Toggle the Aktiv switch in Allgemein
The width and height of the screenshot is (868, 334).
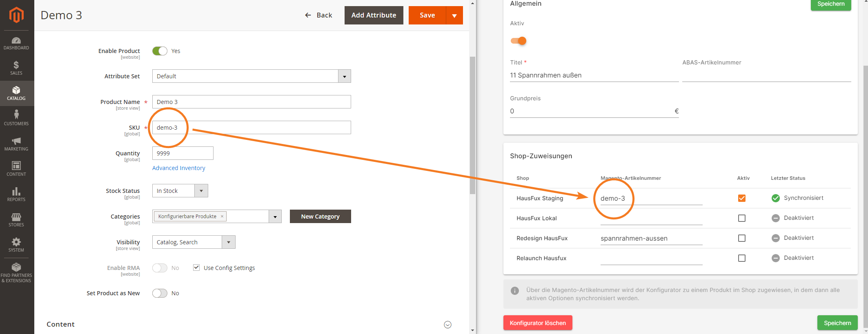pos(519,41)
